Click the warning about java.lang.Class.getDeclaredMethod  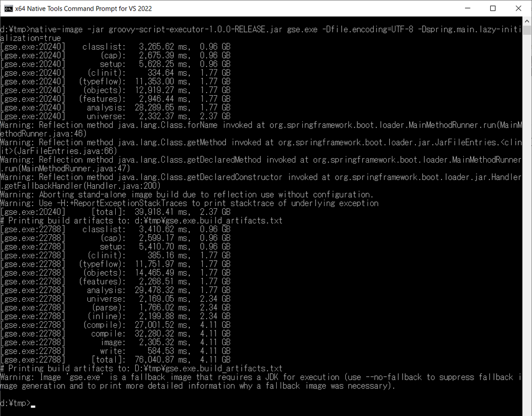tap(261, 160)
